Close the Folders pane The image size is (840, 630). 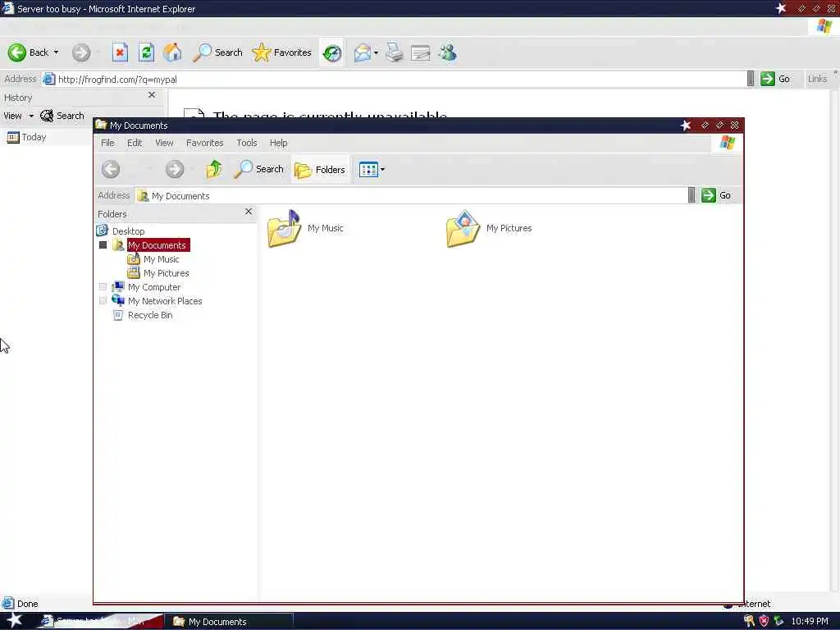[249, 212]
